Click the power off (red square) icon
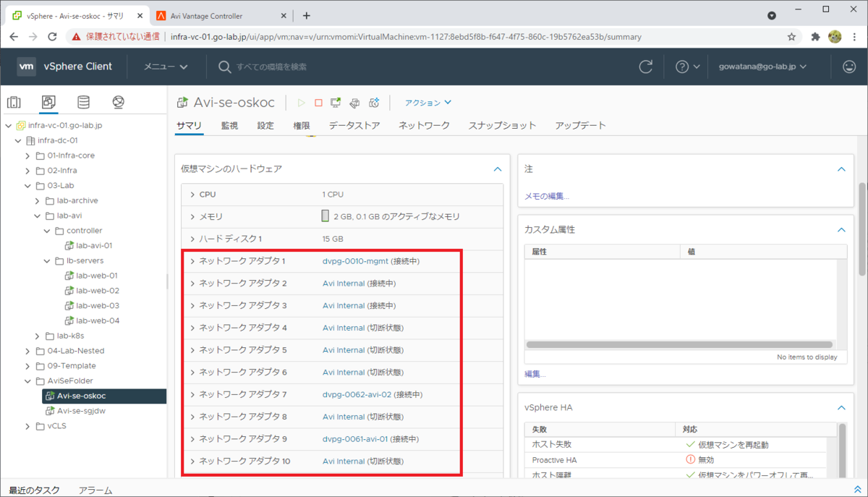The image size is (868, 497). [x=318, y=103]
